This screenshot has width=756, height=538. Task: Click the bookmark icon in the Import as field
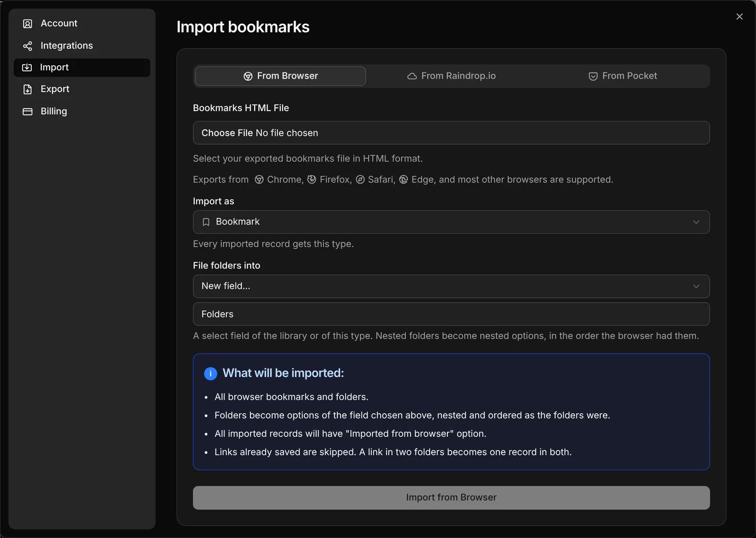pos(206,222)
